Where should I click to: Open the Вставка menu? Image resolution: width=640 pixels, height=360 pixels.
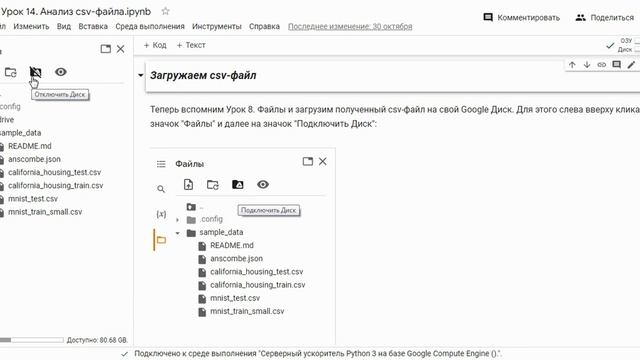93,27
